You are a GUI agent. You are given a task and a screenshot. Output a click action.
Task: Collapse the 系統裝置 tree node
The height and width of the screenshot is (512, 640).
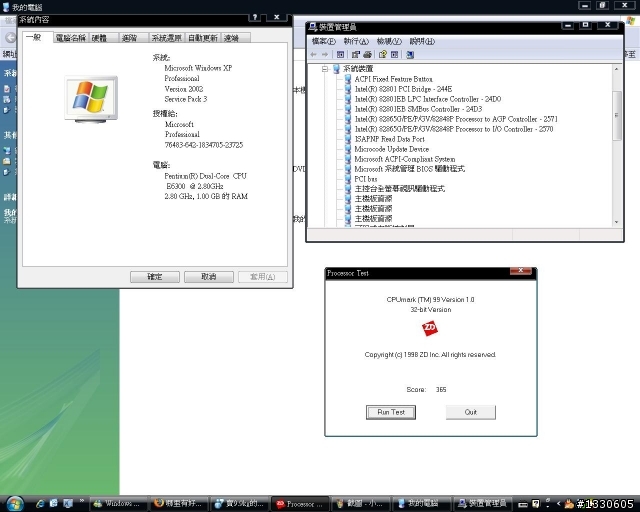coord(325,69)
